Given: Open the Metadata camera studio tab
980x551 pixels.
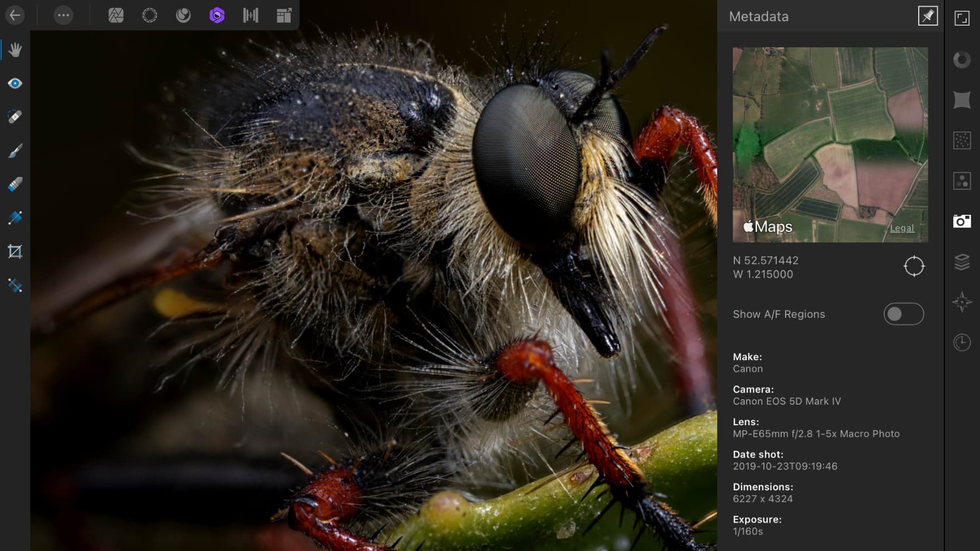Looking at the screenshot, I should pos(962,221).
